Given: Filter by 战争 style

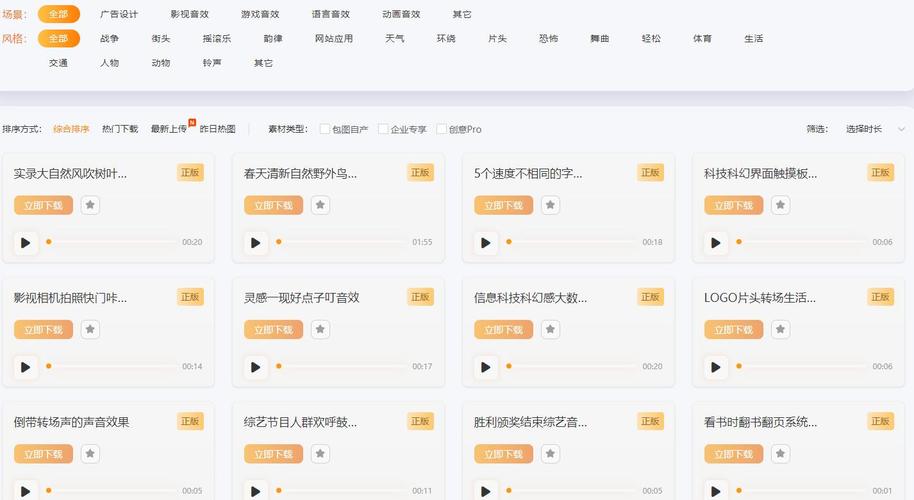Looking at the screenshot, I should [110, 38].
